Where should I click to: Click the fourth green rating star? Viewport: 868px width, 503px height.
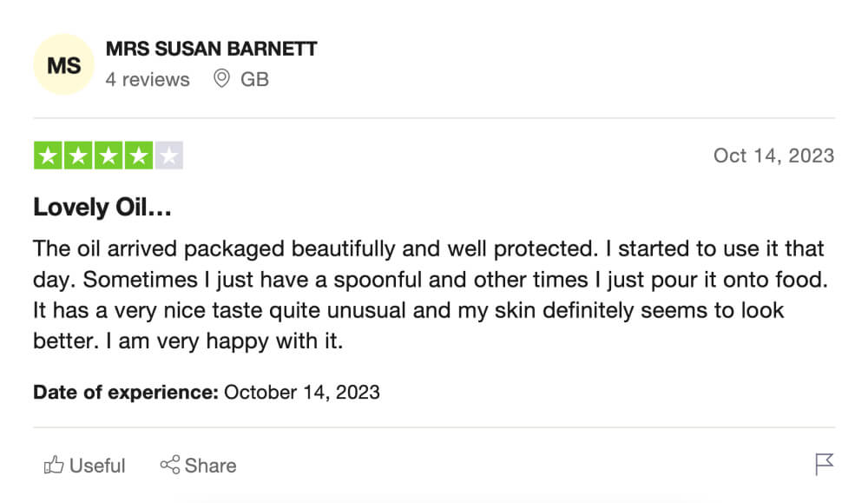138,156
